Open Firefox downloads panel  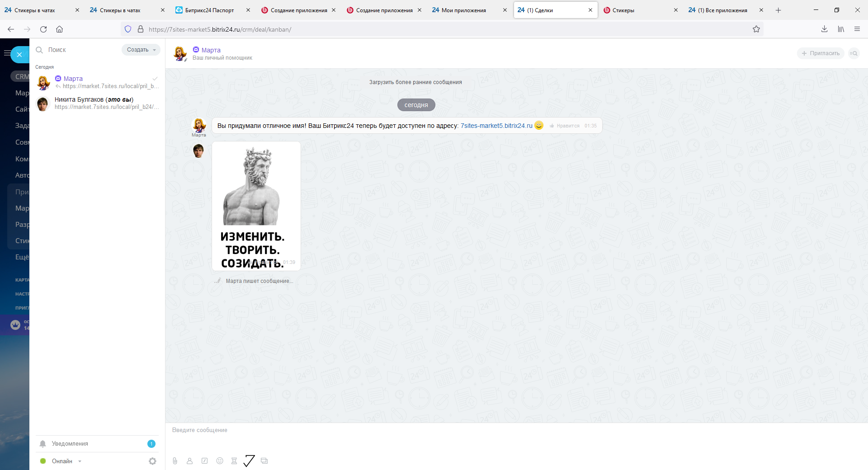click(x=825, y=29)
